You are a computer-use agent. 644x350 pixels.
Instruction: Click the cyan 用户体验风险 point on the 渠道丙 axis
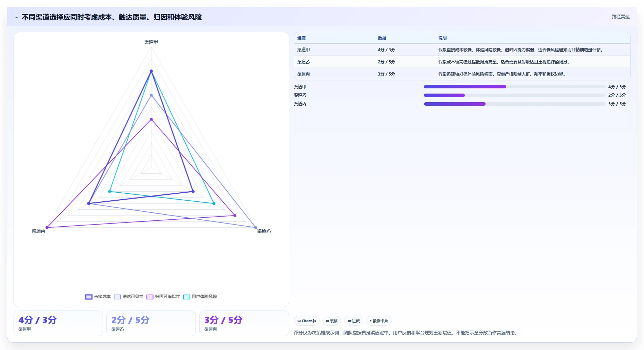click(110, 191)
